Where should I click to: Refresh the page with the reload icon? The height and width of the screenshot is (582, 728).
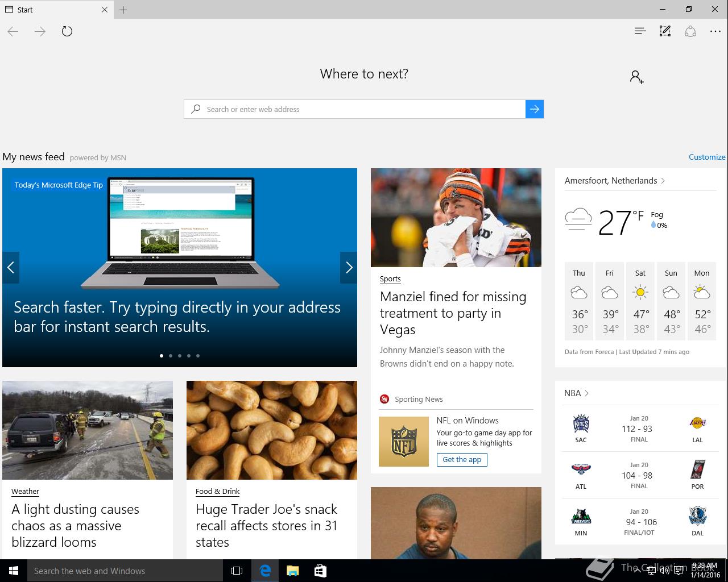pos(67,31)
